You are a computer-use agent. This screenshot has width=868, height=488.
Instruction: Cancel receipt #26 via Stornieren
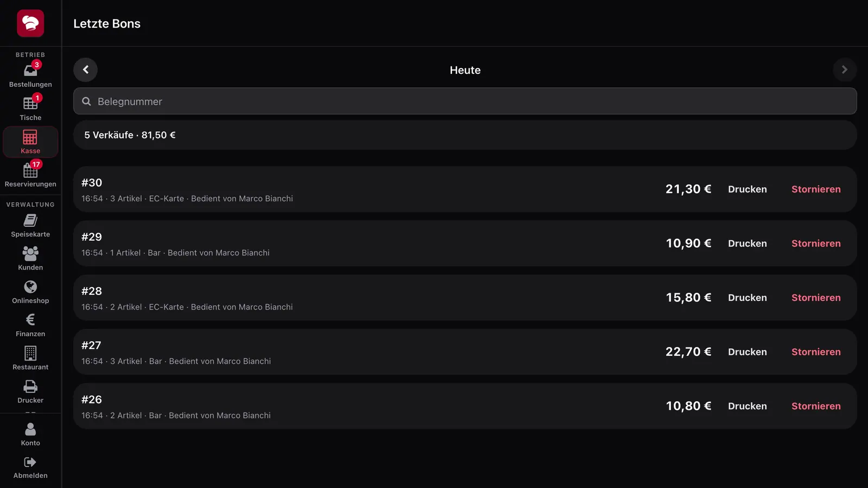(x=816, y=406)
